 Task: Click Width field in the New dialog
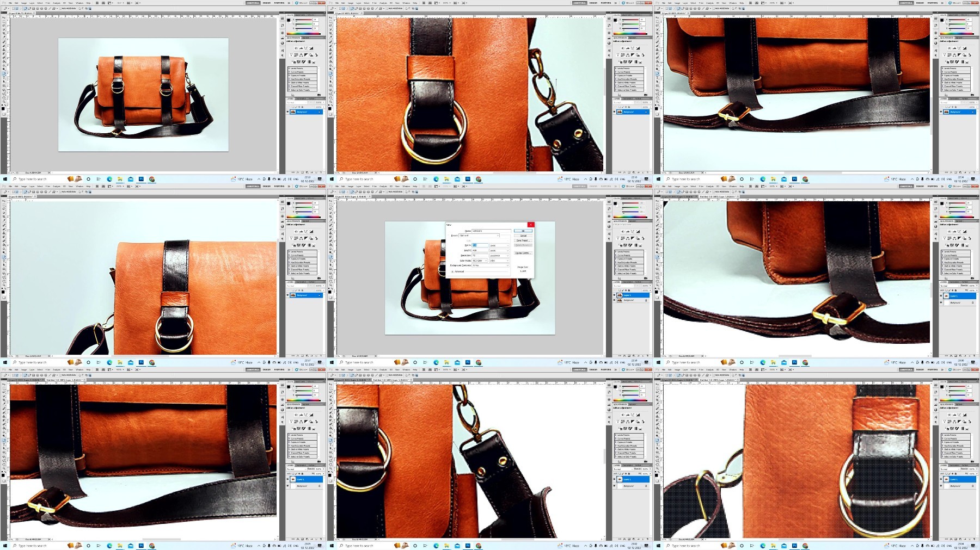point(480,245)
